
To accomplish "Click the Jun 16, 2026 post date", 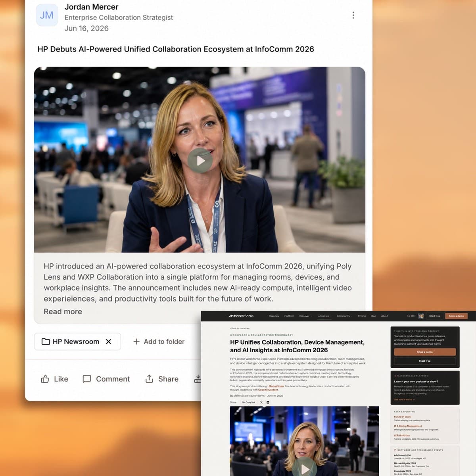I will (x=86, y=28).
